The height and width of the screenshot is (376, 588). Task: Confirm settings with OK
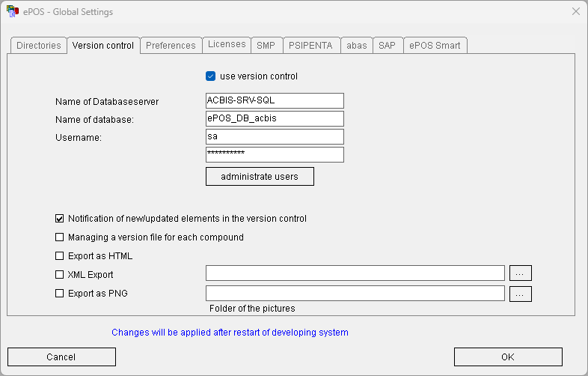tap(508, 357)
